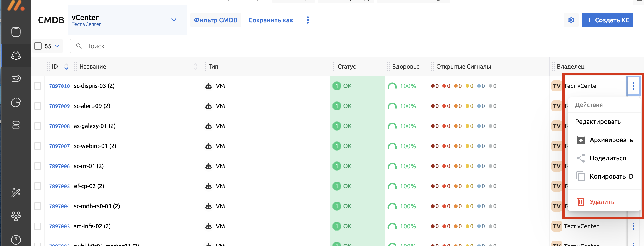Open the ID link 7897006
The image size is (644, 246).
tap(59, 166)
